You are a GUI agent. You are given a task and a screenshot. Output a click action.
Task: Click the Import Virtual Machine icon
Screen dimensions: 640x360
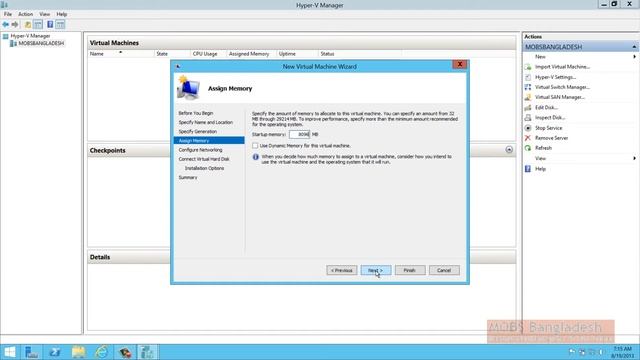[x=528, y=67]
